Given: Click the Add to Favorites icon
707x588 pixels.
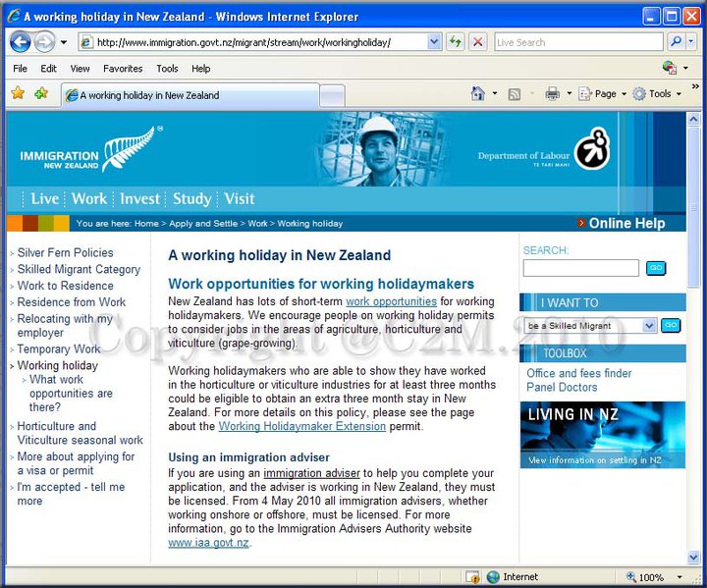Looking at the screenshot, I should click(x=41, y=94).
